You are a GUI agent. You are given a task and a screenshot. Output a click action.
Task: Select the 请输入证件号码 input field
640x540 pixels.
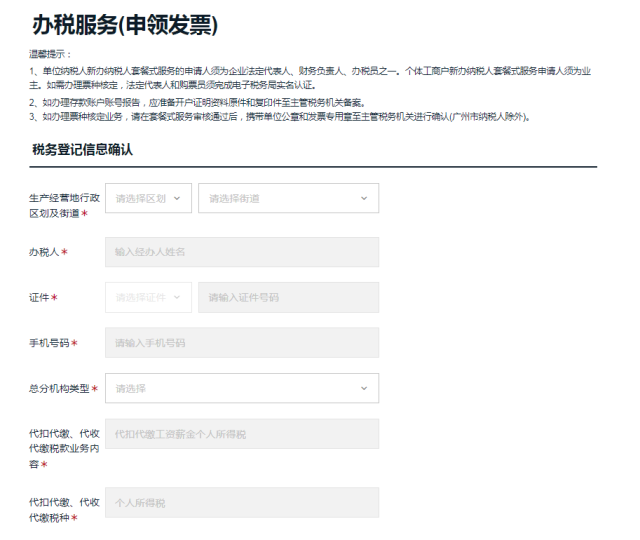(x=289, y=297)
